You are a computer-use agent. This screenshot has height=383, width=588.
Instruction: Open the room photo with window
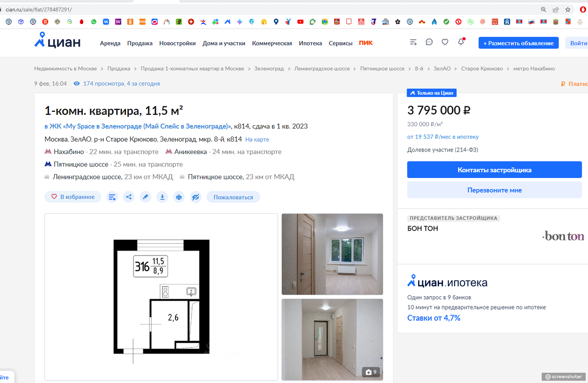332,254
